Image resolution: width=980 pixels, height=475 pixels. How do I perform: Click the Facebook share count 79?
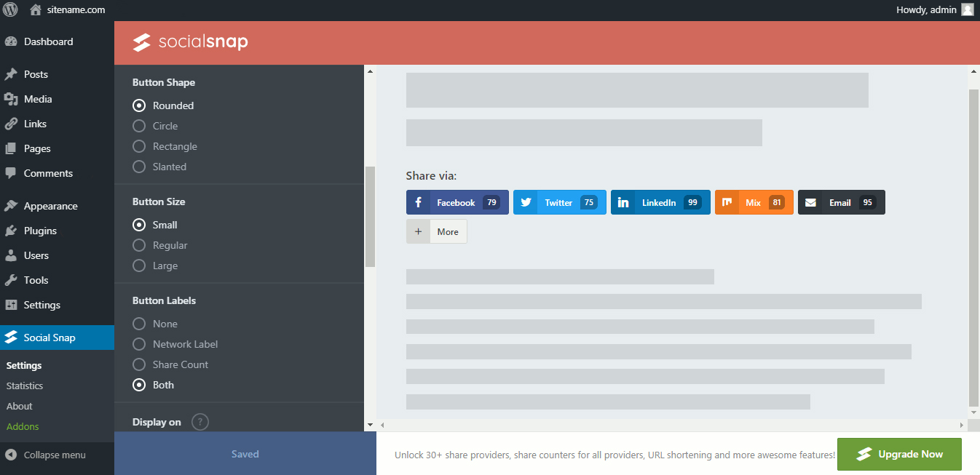tap(491, 202)
